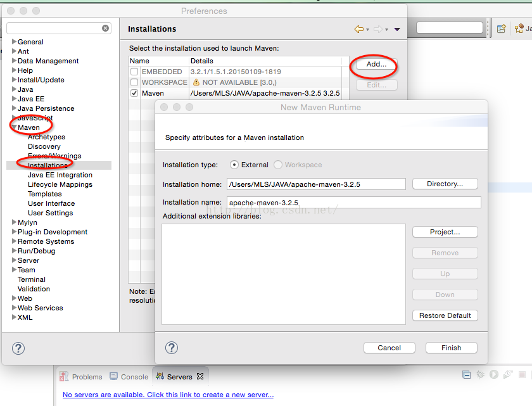Open the Templates preferences page
Viewport: 532px width, 406px height.
(x=45, y=194)
